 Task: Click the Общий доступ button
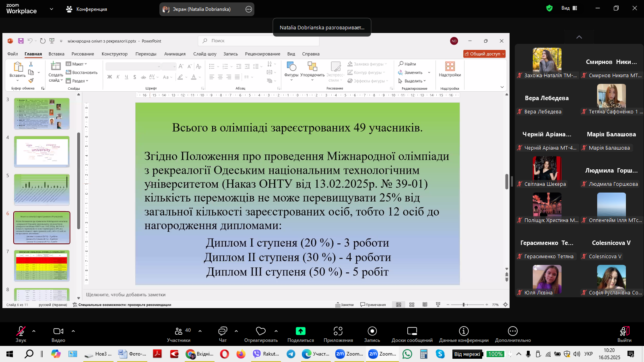tap(484, 54)
